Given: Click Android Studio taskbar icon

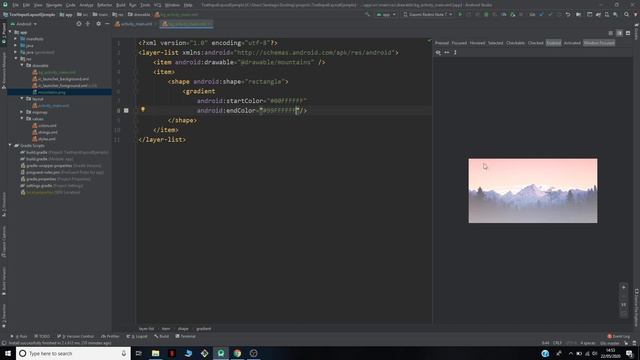Looking at the screenshot, I should (221, 353).
